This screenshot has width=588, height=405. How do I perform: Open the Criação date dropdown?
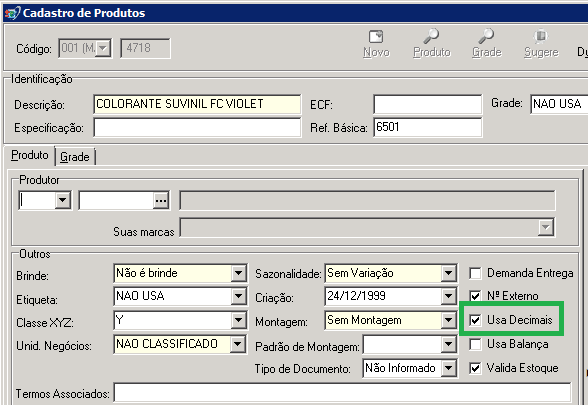448,296
